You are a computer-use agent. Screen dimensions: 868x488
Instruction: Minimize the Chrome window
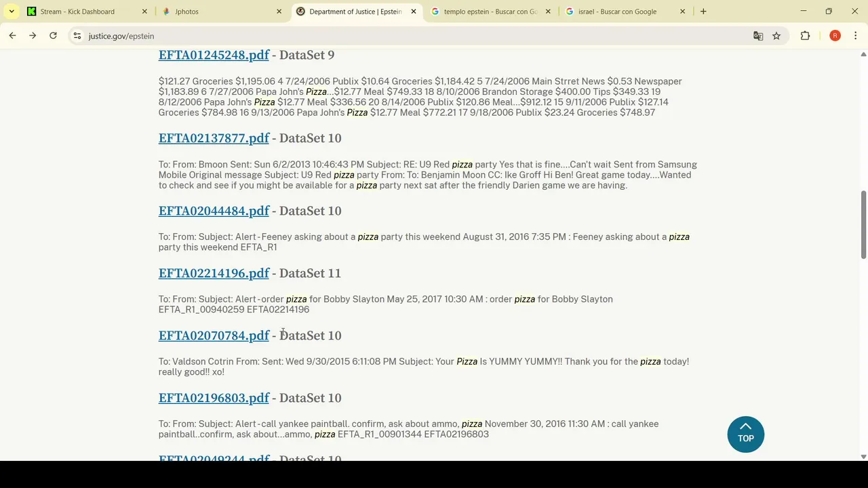[804, 12]
